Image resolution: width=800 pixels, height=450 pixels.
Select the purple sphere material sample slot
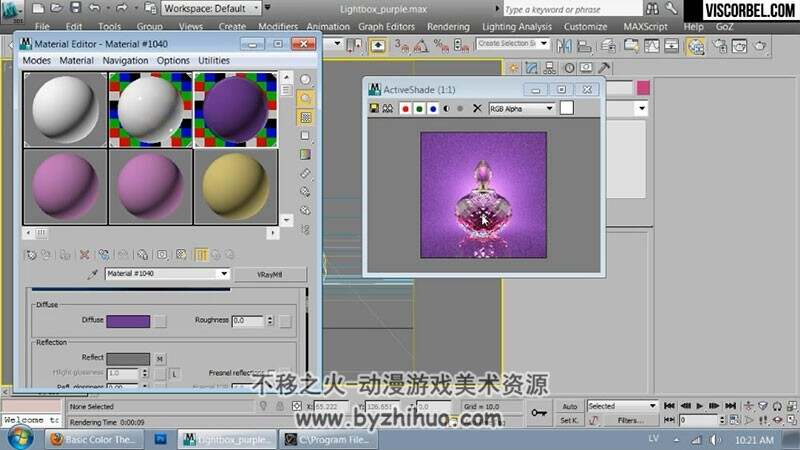(x=235, y=110)
